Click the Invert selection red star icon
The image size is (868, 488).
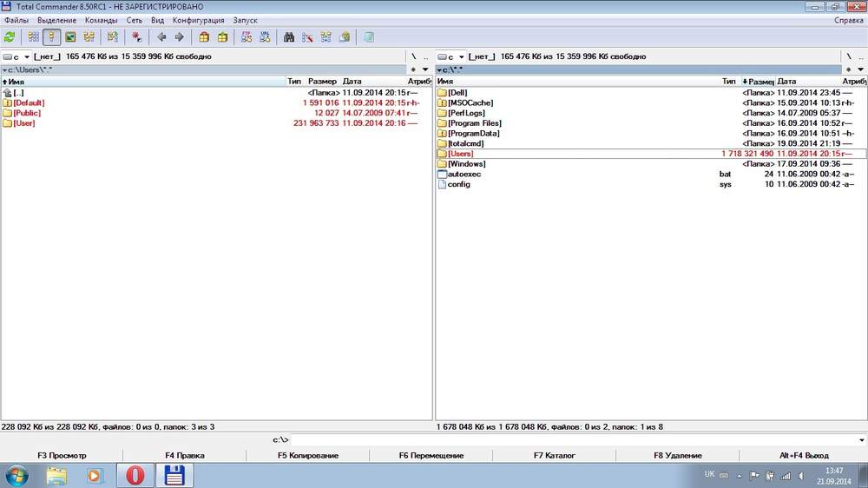pyautogui.click(x=136, y=37)
